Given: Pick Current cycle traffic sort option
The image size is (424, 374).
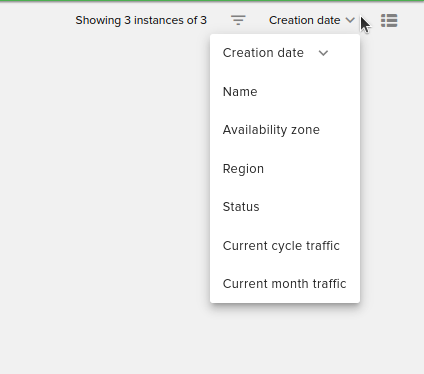Looking at the screenshot, I should [285, 246].
